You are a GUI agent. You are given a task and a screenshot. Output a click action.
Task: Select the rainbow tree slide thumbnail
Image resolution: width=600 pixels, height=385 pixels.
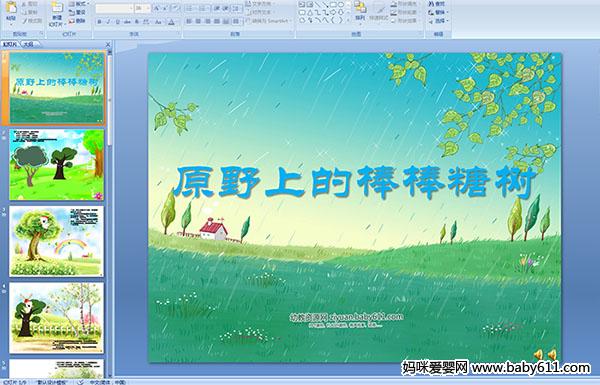coord(57,241)
